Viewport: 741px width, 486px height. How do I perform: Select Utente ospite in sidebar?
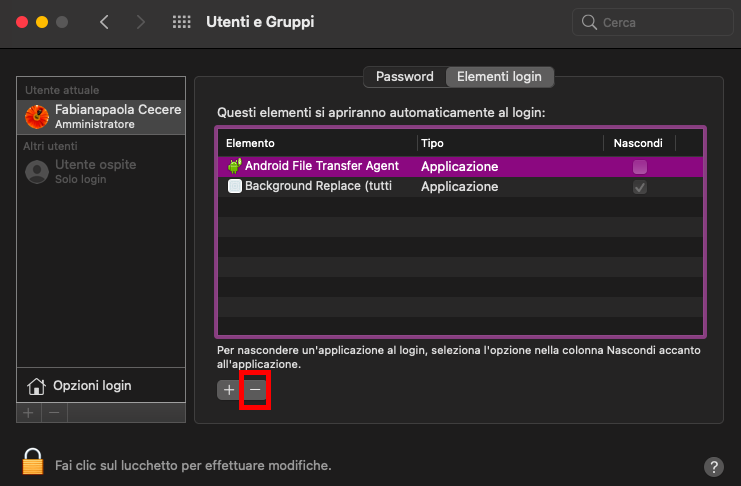point(101,171)
